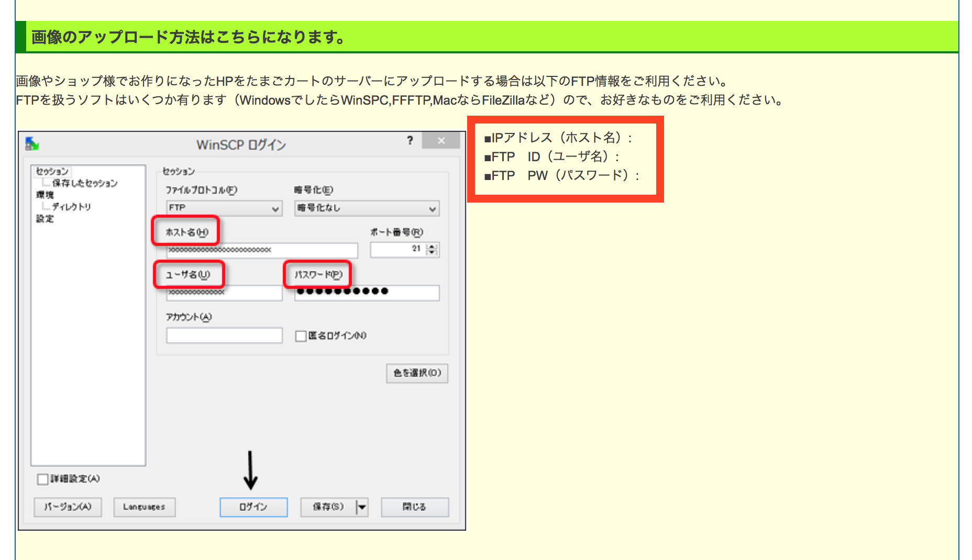This screenshot has height=560, width=972.
Task: Click the help question mark in WinSCP dialog
Action: (x=410, y=140)
